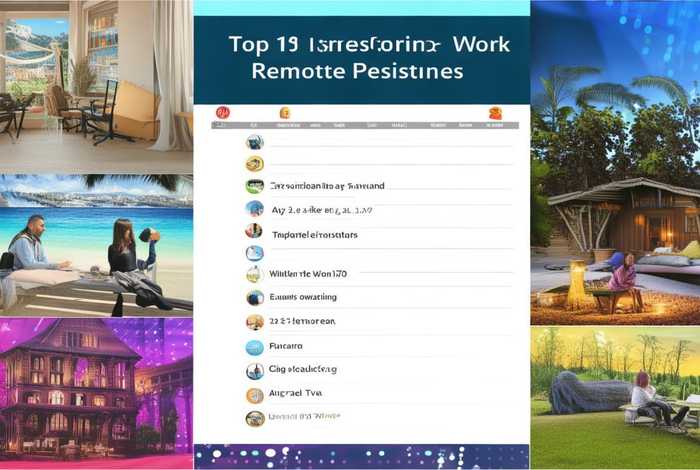Open the "Tapartel eirorstators" entry

click(314, 235)
